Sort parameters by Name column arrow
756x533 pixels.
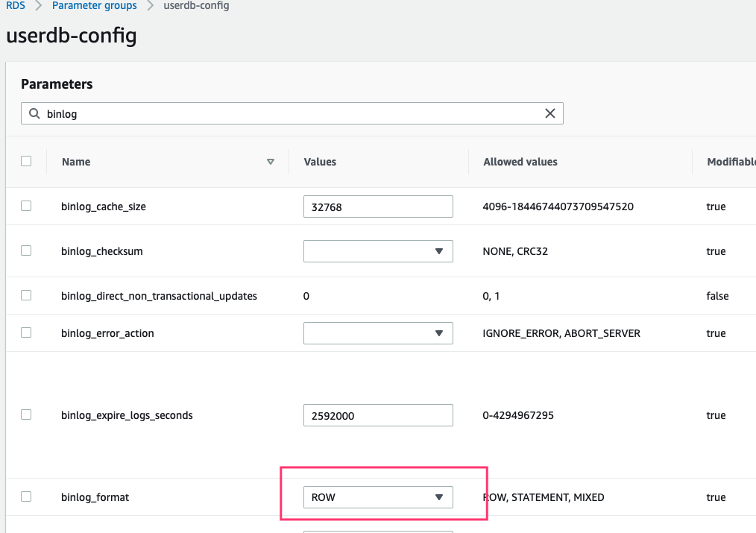271,162
